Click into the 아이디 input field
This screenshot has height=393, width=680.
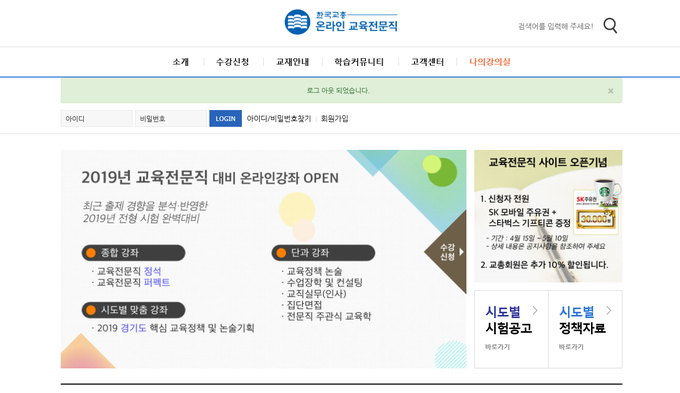(x=96, y=118)
